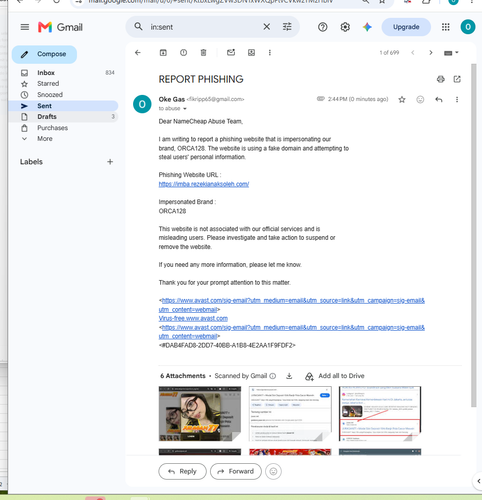This screenshot has width=482, height=500.
Task: Archive this conversation
Action: pyautogui.click(x=163, y=53)
